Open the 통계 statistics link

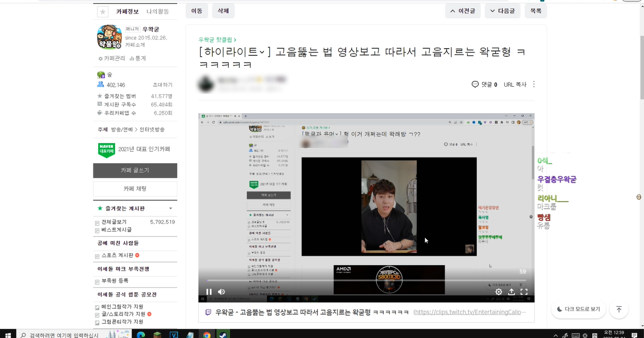pyautogui.click(x=138, y=58)
